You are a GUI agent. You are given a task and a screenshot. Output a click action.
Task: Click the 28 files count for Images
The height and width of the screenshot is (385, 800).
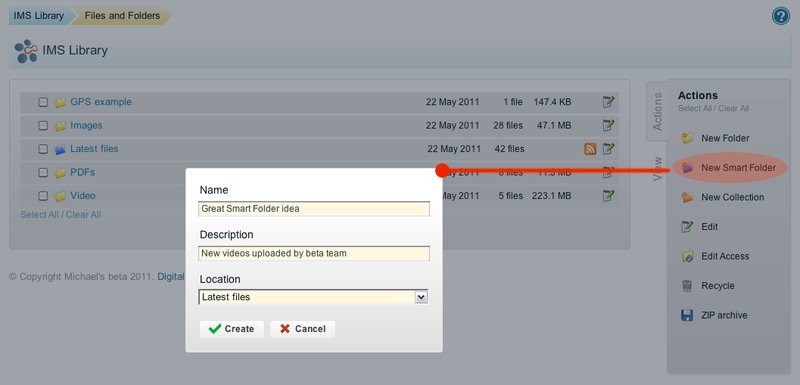pos(508,125)
